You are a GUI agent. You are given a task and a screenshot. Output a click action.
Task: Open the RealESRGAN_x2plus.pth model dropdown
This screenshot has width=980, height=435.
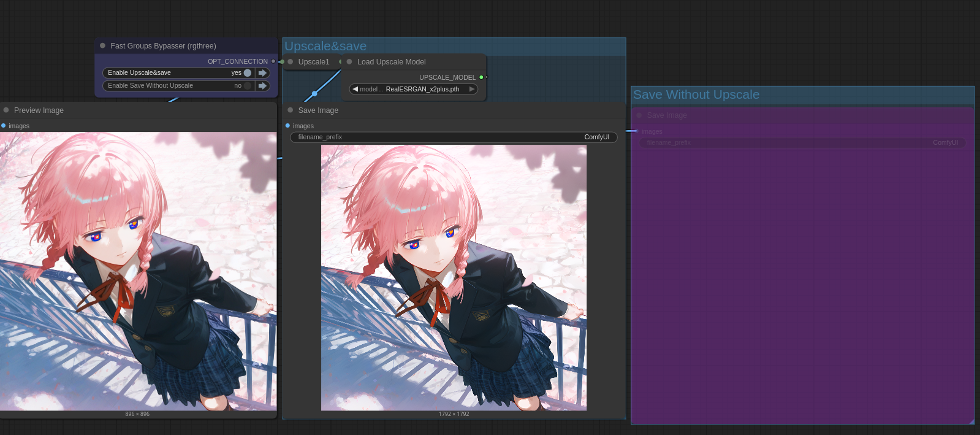tap(414, 89)
